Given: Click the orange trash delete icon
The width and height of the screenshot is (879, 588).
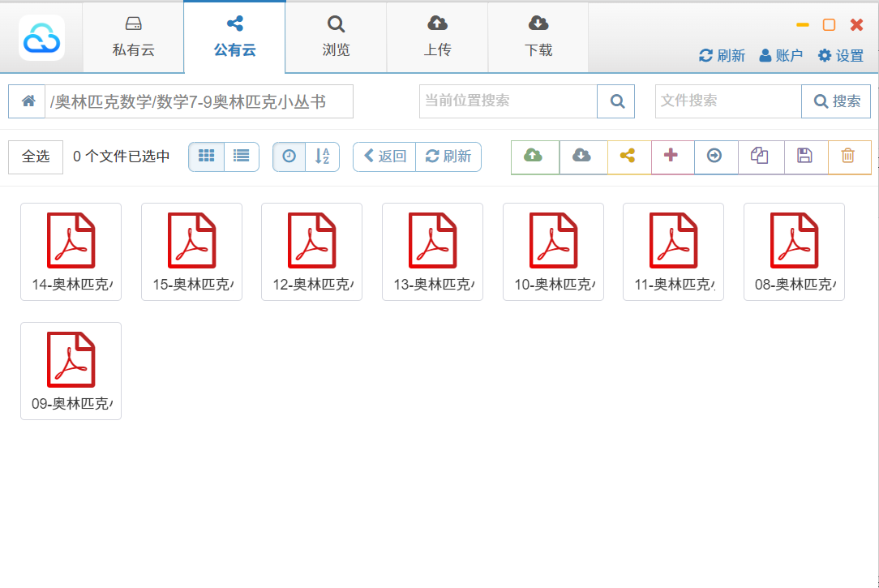Looking at the screenshot, I should coord(848,157).
